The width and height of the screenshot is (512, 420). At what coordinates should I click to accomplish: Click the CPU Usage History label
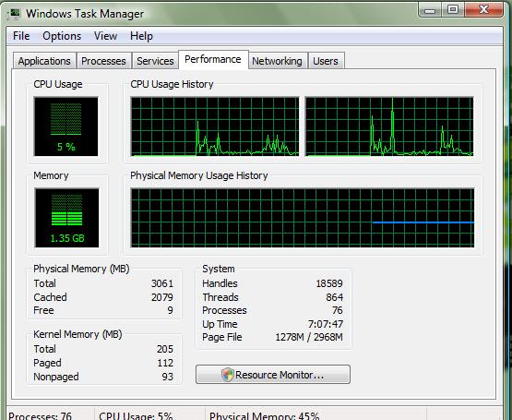pos(172,84)
